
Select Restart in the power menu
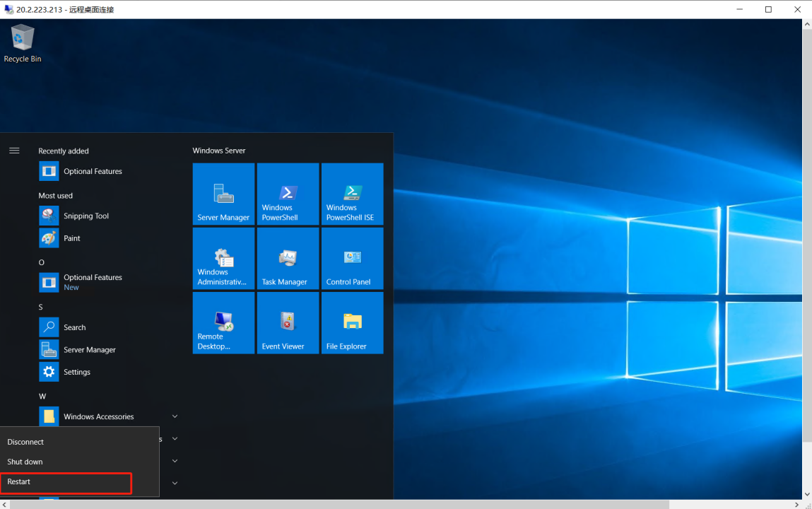pos(80,481)
